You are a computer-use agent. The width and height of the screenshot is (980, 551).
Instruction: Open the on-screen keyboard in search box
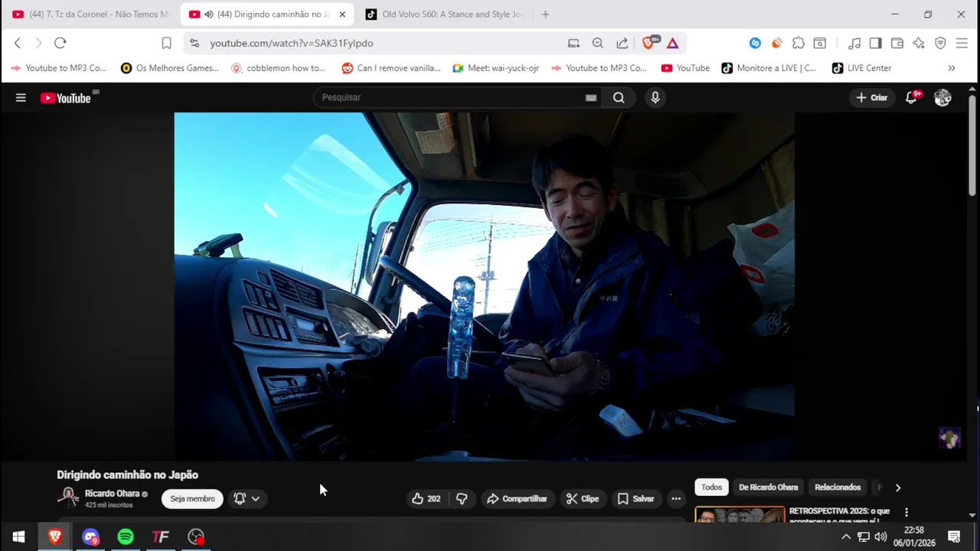pyautogui.click(x=591, y=98)
